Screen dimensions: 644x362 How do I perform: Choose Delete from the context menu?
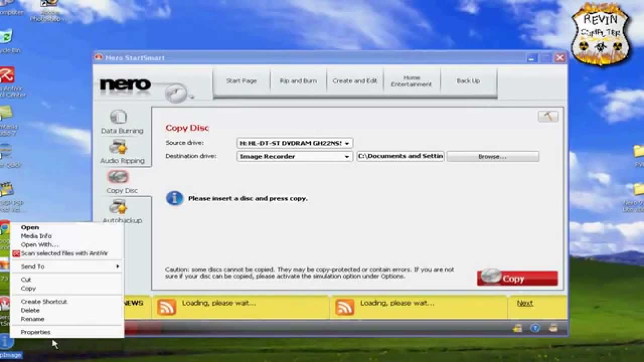pyautogui.click(x=67, y=310)
